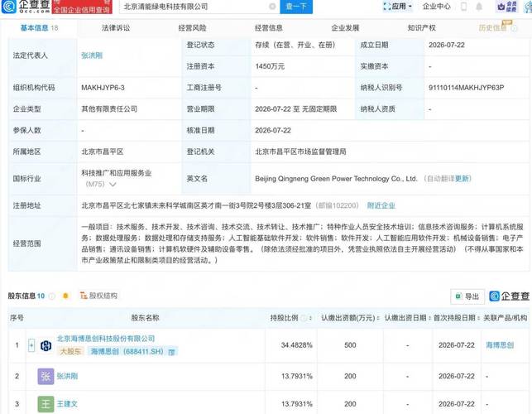Click registered capital 1450万元
The width and height of the screenshot is (532, 414).
click(x=270, y=66)
